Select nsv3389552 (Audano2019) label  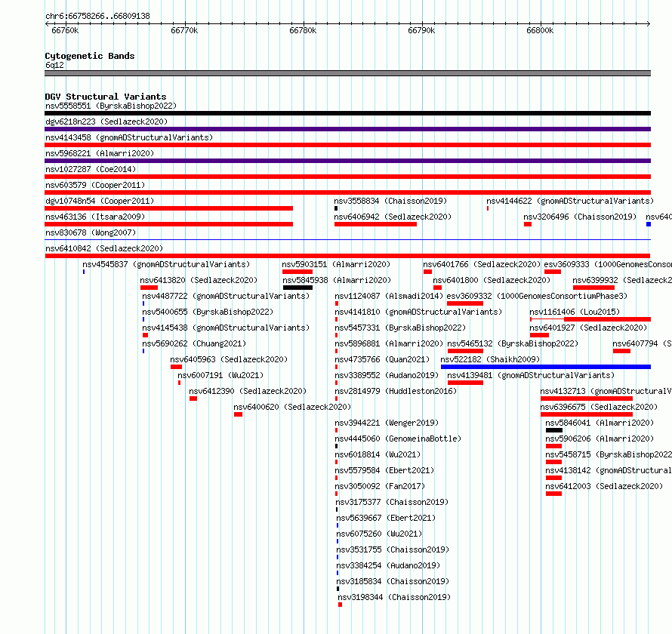(387, 375)
